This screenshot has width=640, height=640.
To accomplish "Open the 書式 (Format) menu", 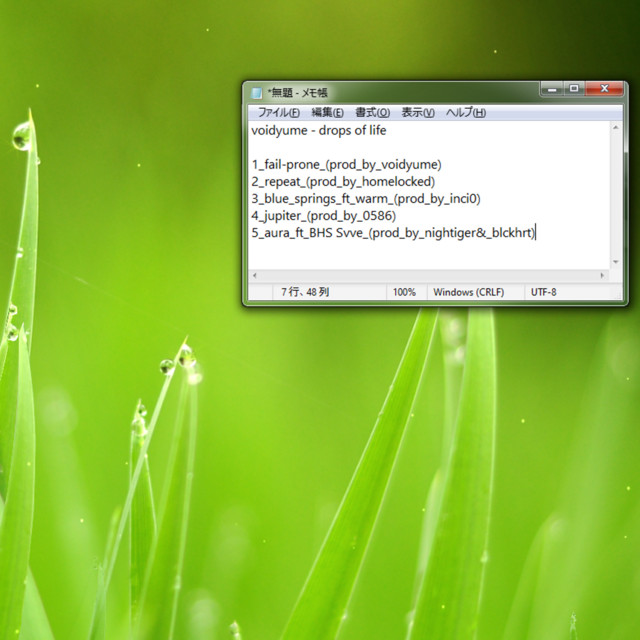I will click(x=372, y=112).
